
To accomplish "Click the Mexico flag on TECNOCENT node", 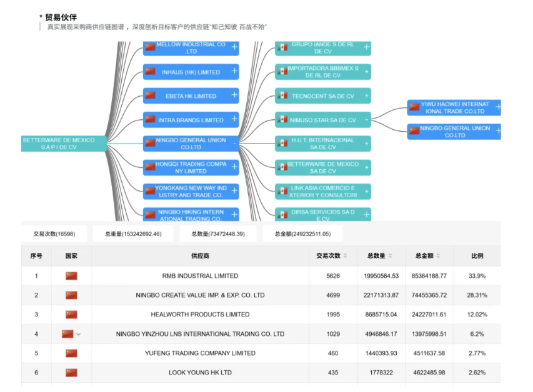I will coord(282,96).
